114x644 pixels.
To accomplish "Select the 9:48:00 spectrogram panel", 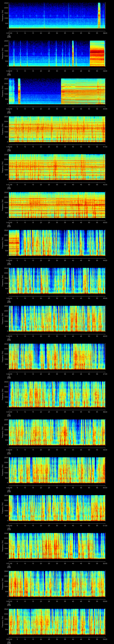I will [x=57, y=432].
